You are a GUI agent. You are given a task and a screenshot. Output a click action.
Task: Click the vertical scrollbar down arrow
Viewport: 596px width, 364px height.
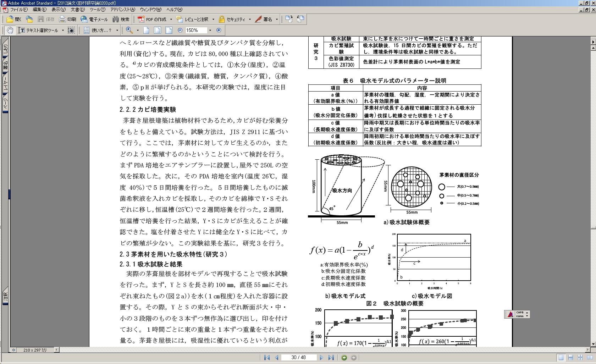593,344
